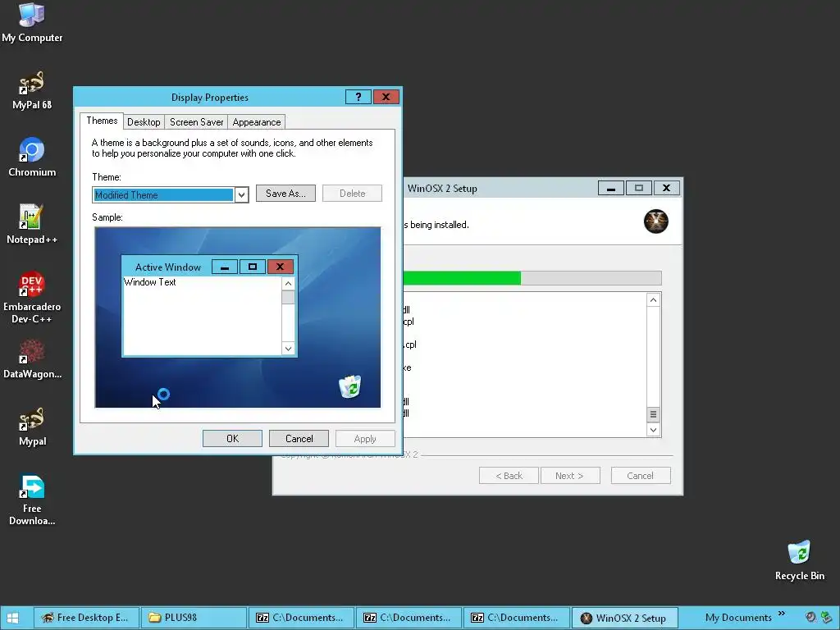The width and height of the screenshot is (840, 630).
Task: Select the Recycle Bin desktop icon
Action: point(799,560)
